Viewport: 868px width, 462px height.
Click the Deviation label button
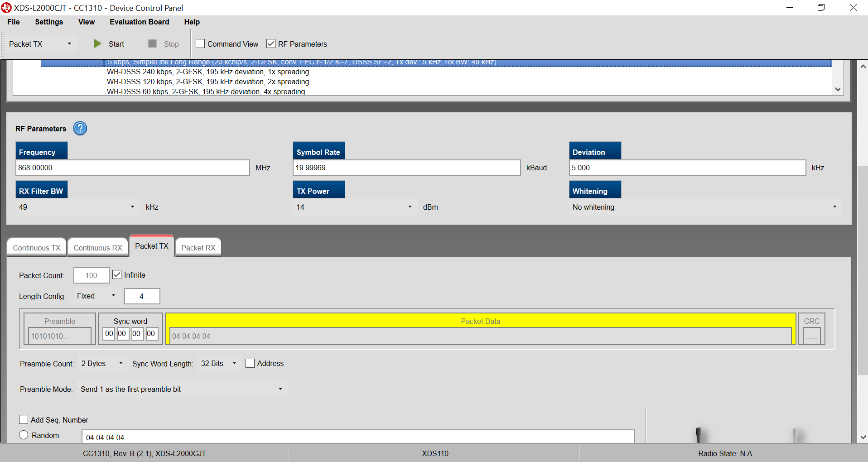coord(595,150)
